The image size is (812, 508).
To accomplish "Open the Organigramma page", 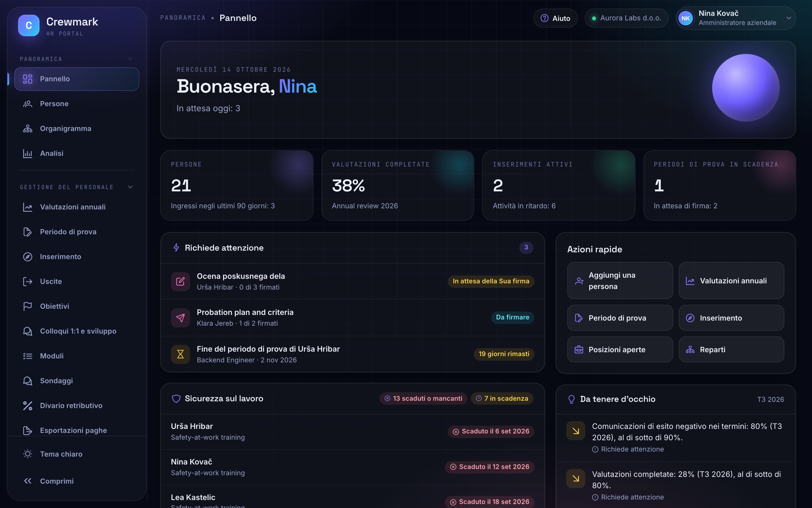I will pos(77,129).
